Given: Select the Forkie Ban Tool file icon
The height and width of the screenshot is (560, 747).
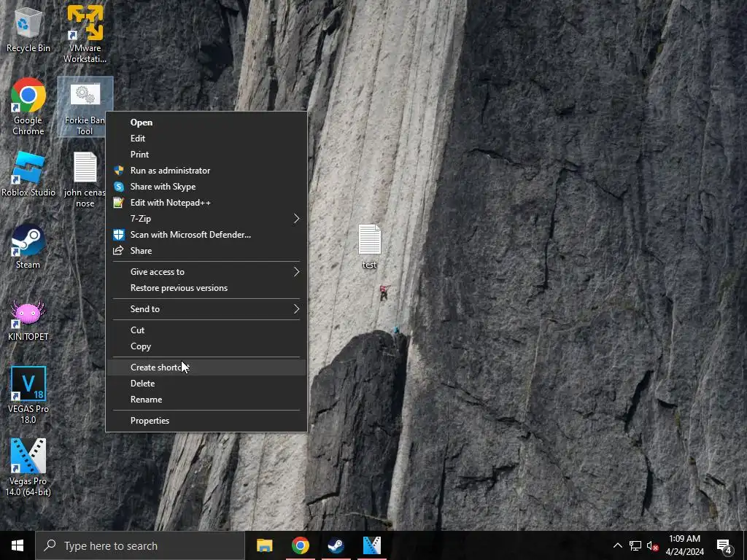Looking at the screenshot, I should pyautogui.click(x=85, y=108).
